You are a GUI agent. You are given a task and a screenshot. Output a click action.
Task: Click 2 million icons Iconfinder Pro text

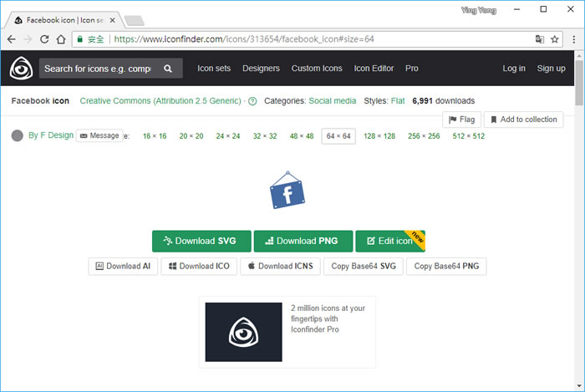(x=328, y=319)
